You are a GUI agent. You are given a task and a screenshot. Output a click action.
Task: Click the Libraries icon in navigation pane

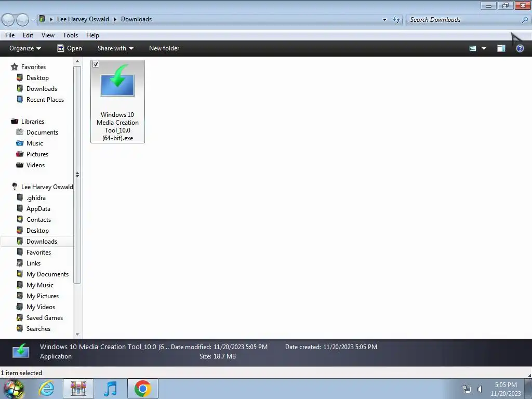14,121
